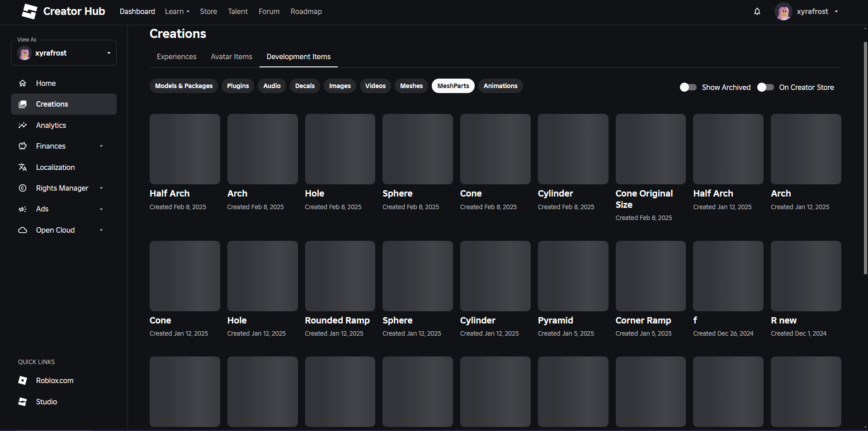Viewport: 868px width, 431px height.
Task: Select the Creations gallery icon
Action: point(22,104)
